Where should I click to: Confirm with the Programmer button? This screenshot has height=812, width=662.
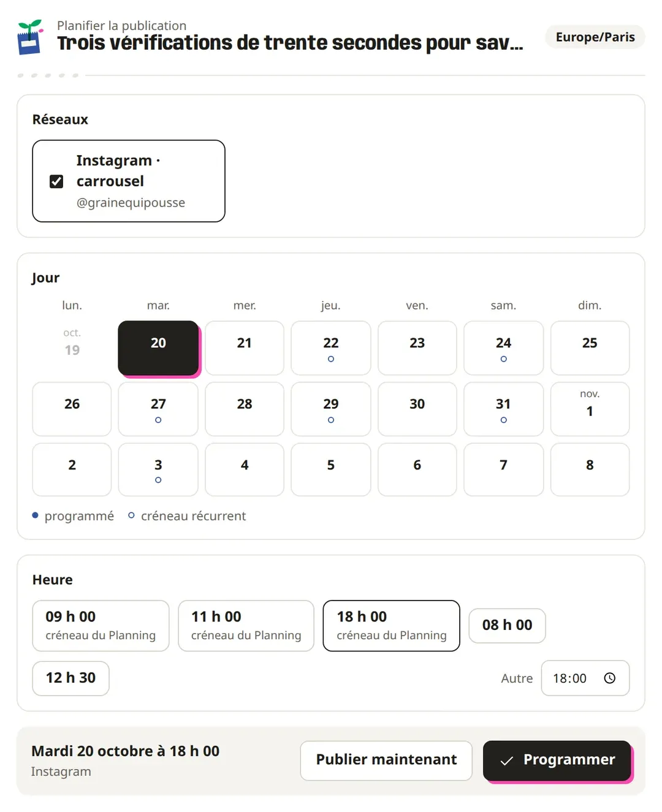(557, 761)
